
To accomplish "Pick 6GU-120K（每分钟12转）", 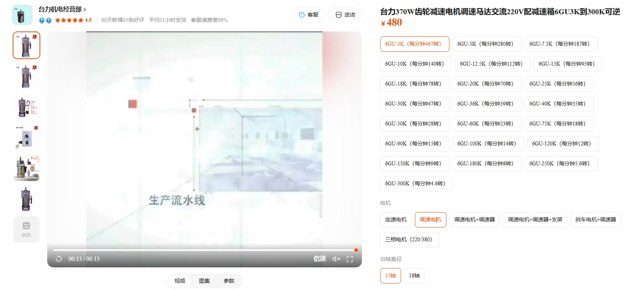I will (x=563, y=144).
